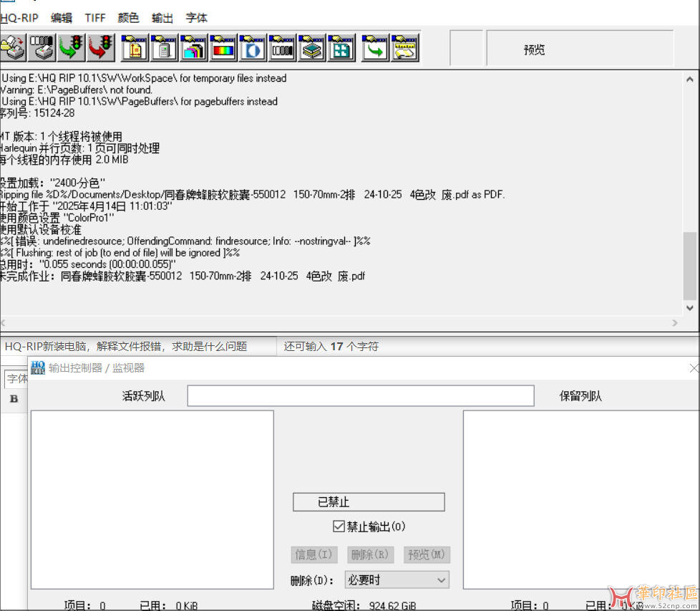Click the 已禁止 status button
The image size is (700, 611).
369,502
